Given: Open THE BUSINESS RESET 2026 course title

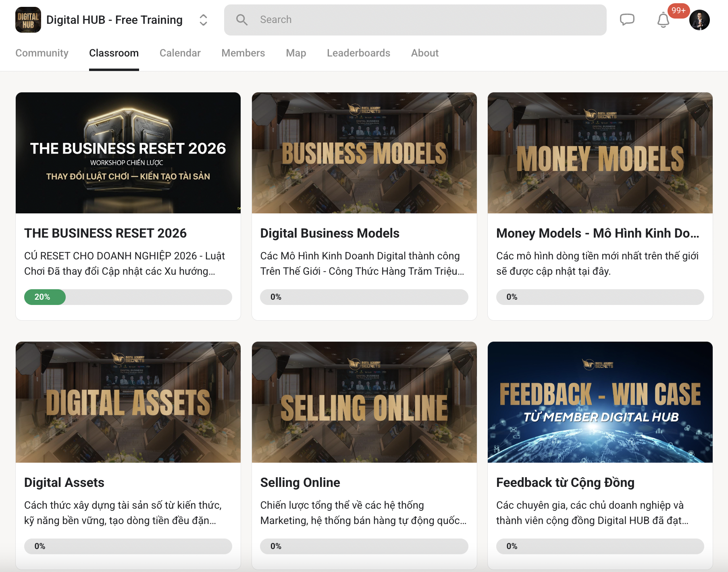Looking at the screenshot, I should 105,233.
